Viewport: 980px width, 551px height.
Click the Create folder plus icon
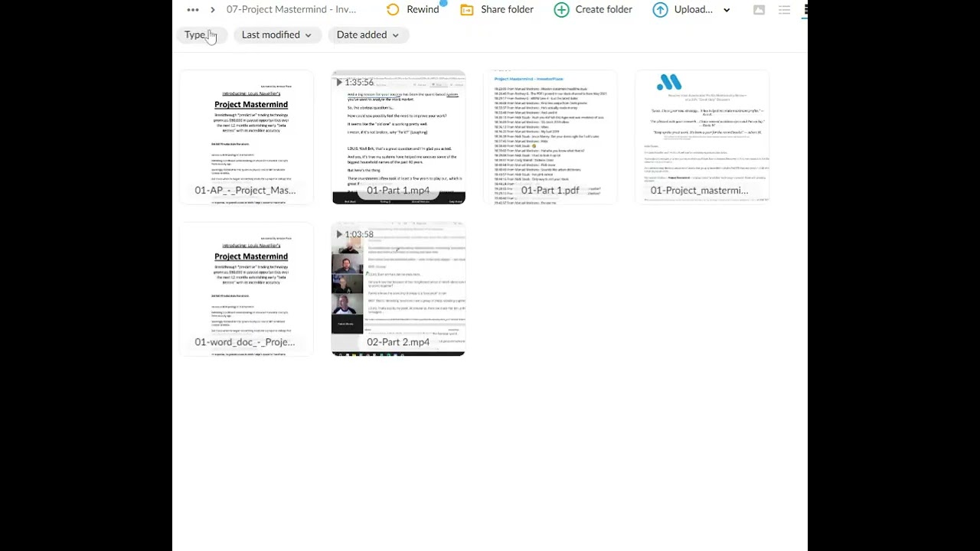(561, 10)
